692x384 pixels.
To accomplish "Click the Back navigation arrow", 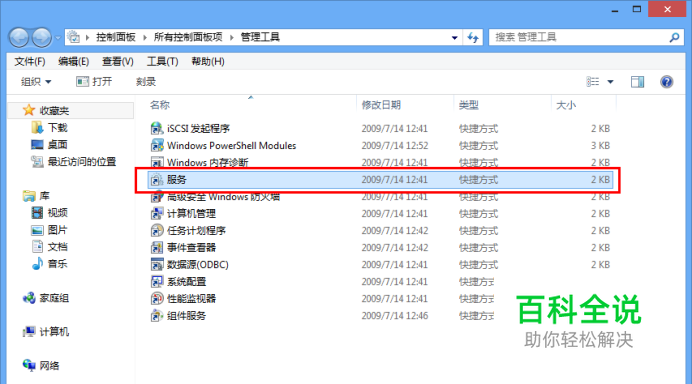I will [x=19, y=38].
